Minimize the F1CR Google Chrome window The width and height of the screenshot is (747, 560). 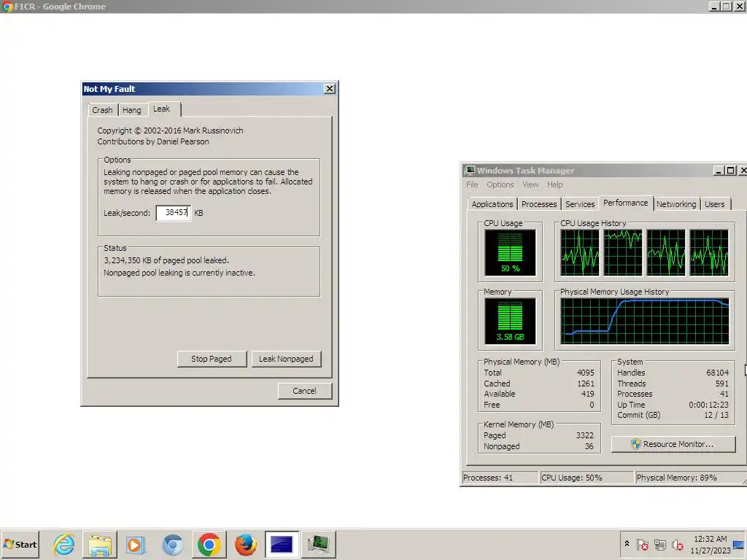(x=713, y=7)
